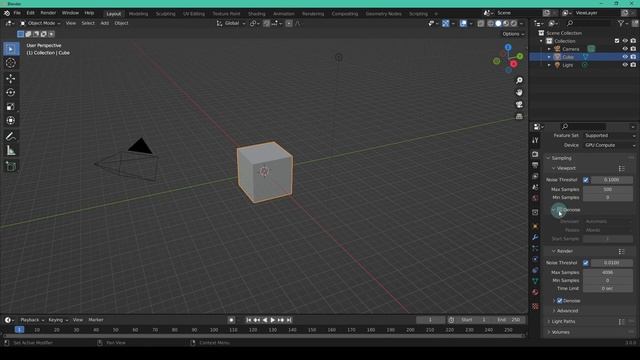Open the World properties tab

(535, 198)
